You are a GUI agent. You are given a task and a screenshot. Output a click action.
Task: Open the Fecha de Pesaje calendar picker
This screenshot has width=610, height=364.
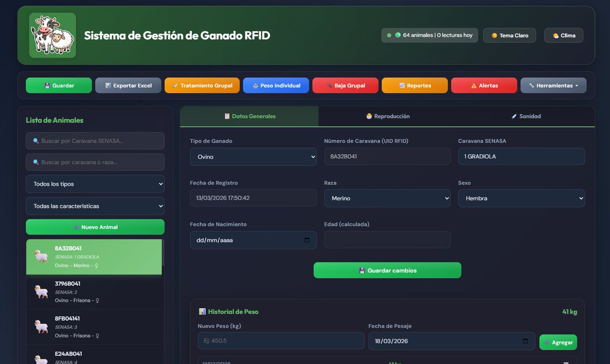(x=526, y=341)
